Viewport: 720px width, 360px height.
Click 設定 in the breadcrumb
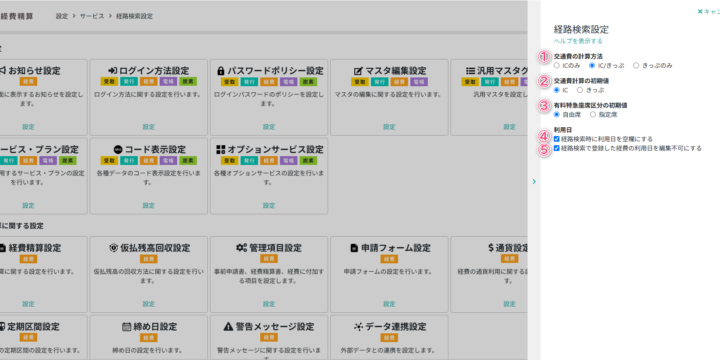62,16
